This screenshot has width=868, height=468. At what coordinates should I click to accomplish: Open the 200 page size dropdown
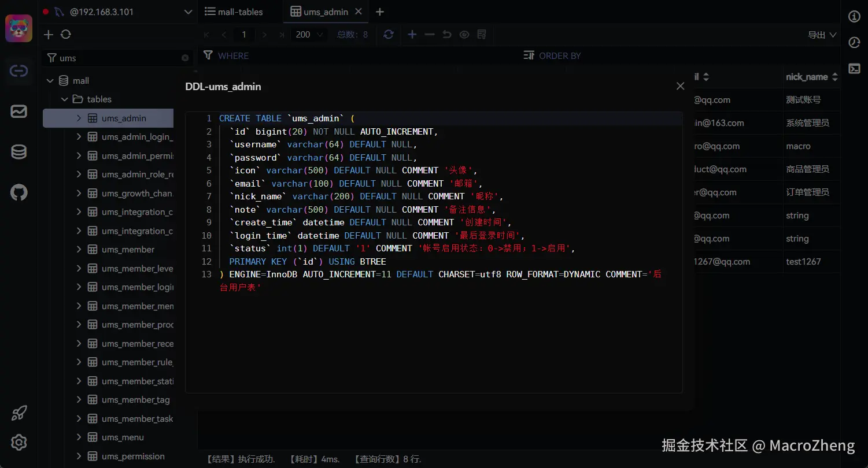pyautogui.click(x=309, y=35)
